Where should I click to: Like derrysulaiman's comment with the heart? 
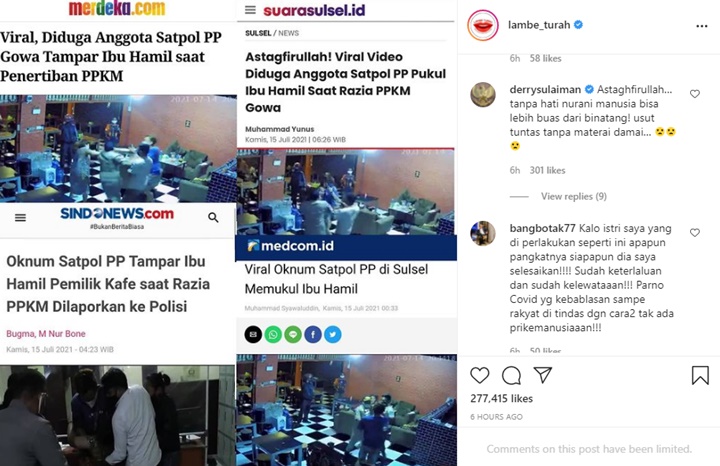695,94
